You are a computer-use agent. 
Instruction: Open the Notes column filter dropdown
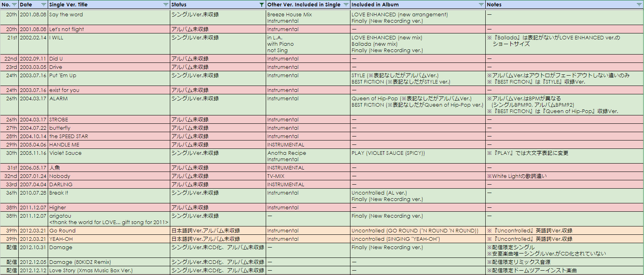(639, 5)
